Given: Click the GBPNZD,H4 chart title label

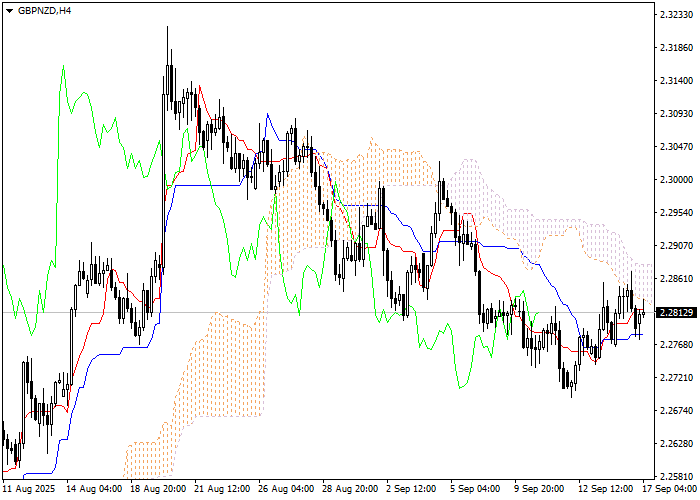Looking at the screenshot, I should coord(44,10).
